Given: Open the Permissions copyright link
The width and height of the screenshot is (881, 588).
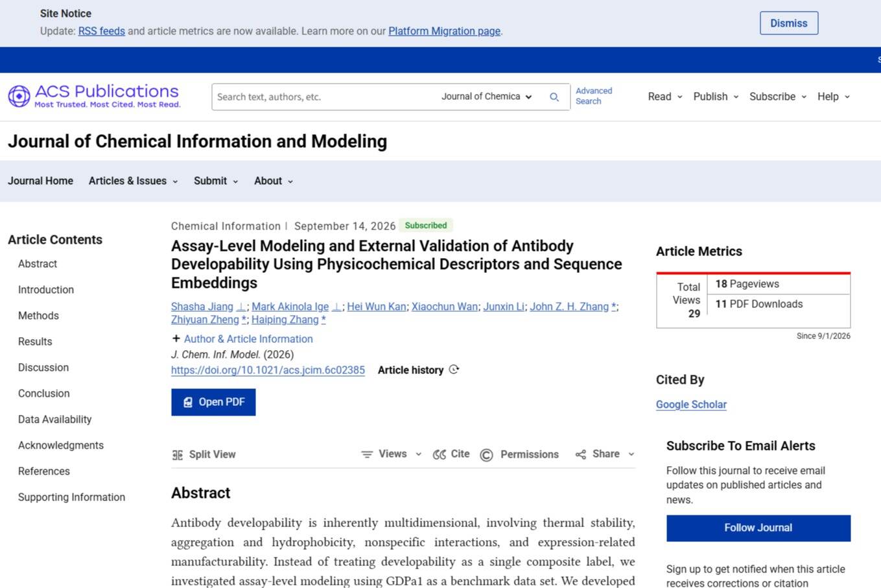Looking at the screenshot, I should point(519,454).
